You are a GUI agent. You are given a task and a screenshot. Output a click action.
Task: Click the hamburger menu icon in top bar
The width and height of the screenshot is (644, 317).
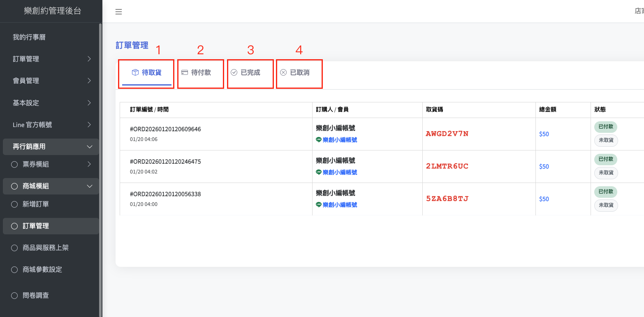[x=118, y=12]
